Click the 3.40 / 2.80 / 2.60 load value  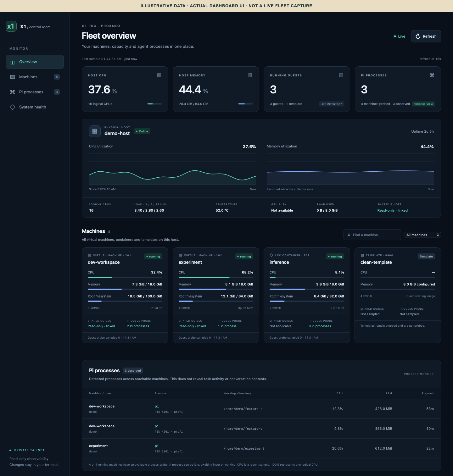pyautogui.click(x=149, y=211)
